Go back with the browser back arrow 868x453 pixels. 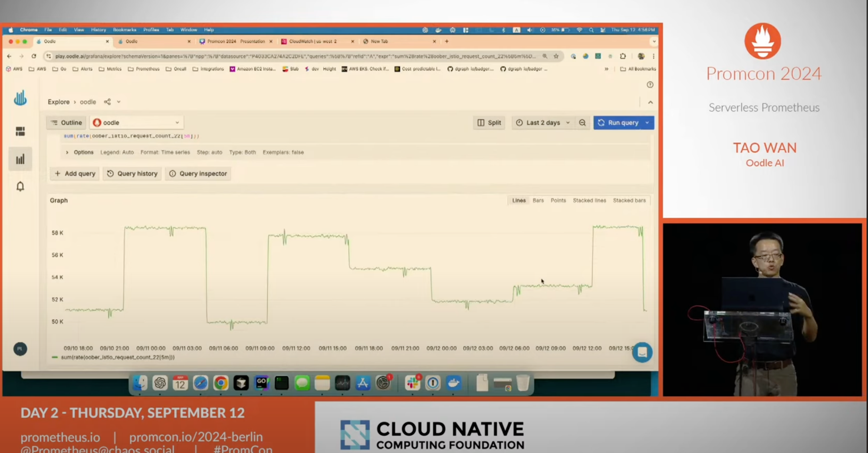[9, 56]
